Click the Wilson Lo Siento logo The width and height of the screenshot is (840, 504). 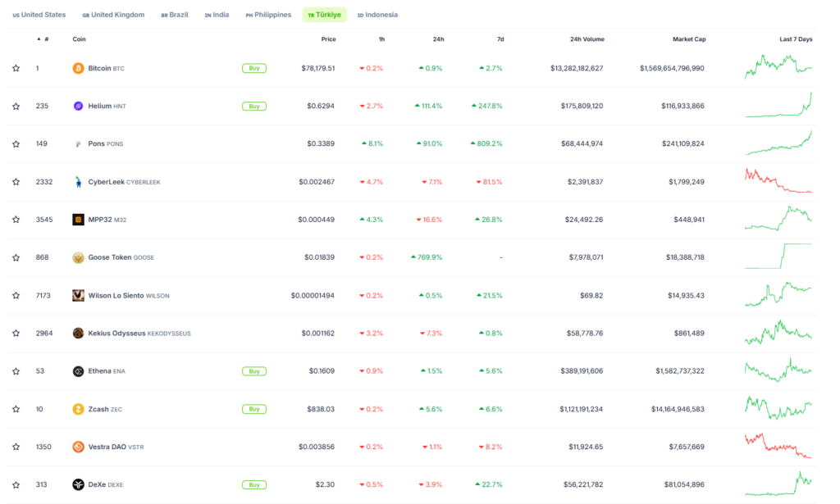coord(78,295)
